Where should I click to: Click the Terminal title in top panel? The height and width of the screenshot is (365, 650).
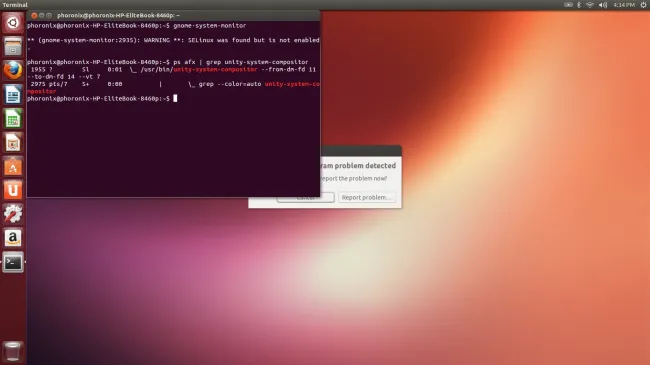(x=15, y=5)
